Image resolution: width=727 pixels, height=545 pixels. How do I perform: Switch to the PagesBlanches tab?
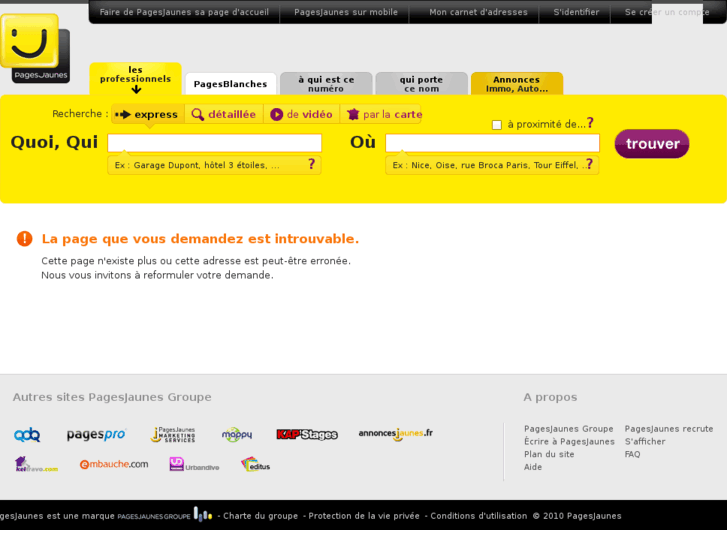[230, 84]
